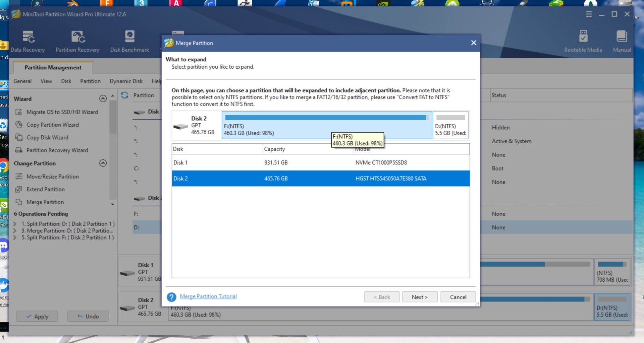The width and height of the screenshot is (644, 343).
Task: Click Cancel in Merge Partition dialog
Action: point(458,297)
